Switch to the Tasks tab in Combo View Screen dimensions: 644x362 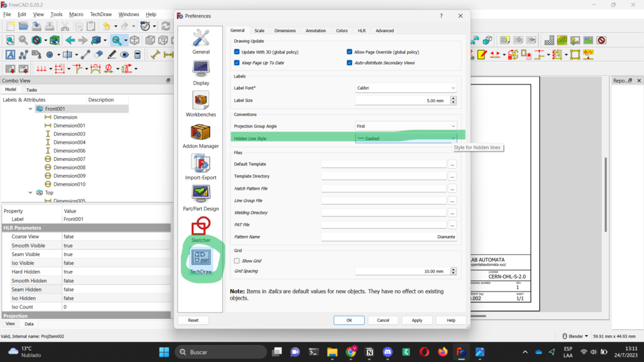[32, 90]
